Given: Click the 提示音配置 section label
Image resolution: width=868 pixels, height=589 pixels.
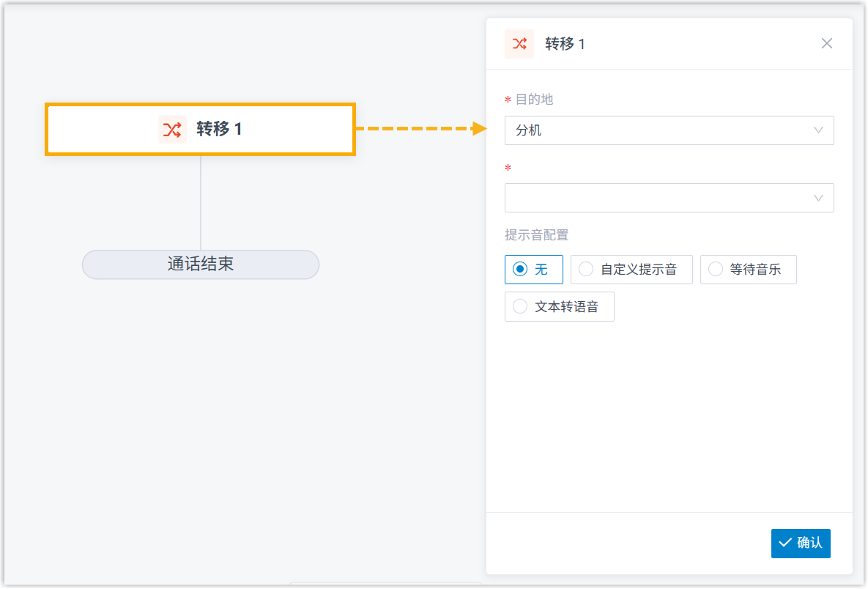Looking at the screenshot, I should point(536,235).
